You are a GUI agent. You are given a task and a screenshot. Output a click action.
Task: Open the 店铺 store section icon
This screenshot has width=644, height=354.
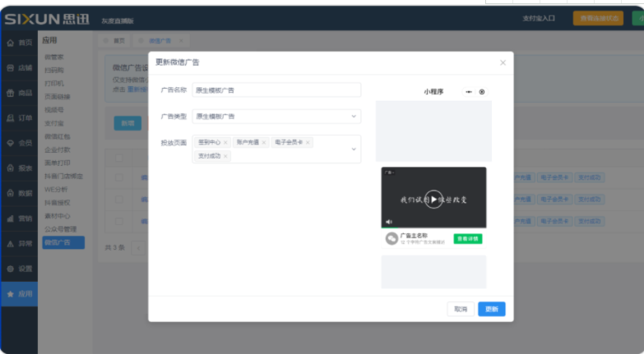tap(10, 68)
